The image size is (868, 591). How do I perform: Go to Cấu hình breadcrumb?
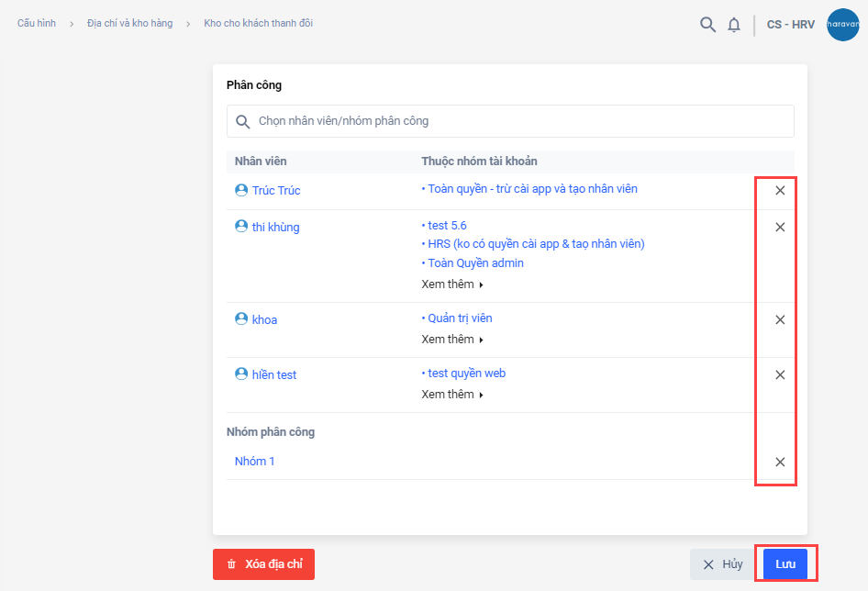point(37,23)
